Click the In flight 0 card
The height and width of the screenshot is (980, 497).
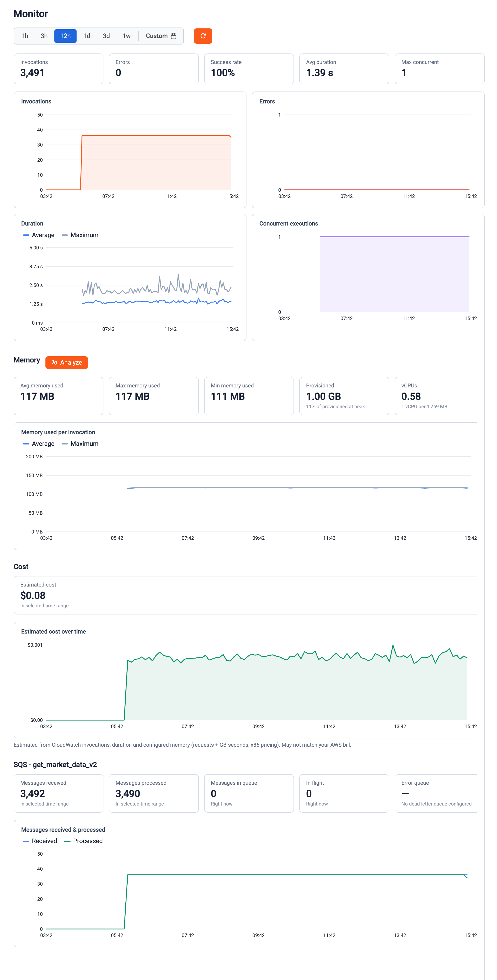click(344, 793)
